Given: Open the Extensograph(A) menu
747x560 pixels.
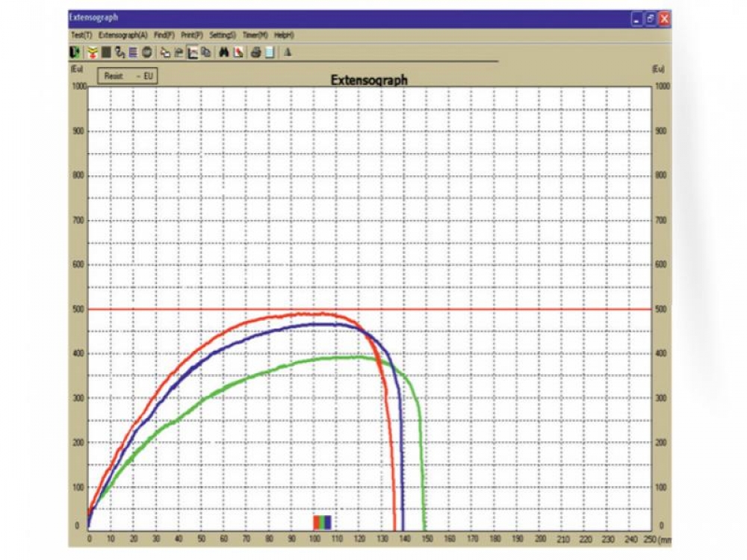Looking at the screenshot, I should point(123,35).
